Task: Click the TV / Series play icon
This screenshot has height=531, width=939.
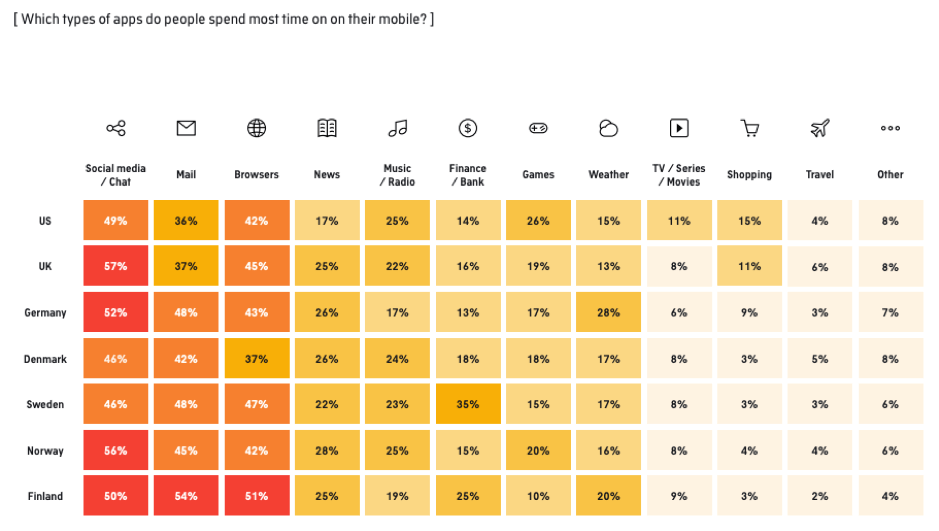Action: (679, 128)
